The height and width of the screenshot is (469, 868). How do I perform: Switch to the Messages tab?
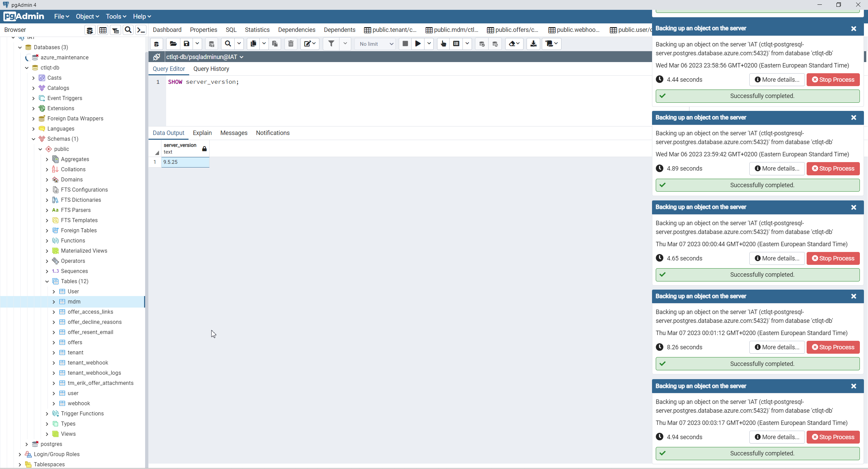234,133
